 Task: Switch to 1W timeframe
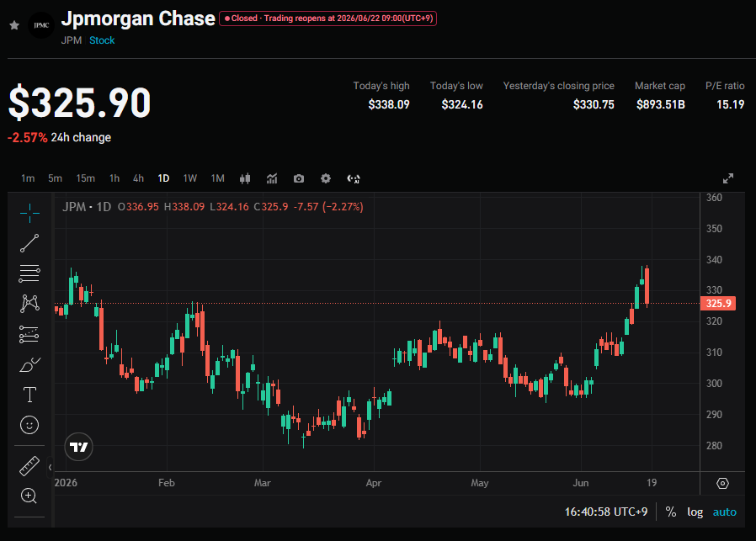(x=190, y=178)
